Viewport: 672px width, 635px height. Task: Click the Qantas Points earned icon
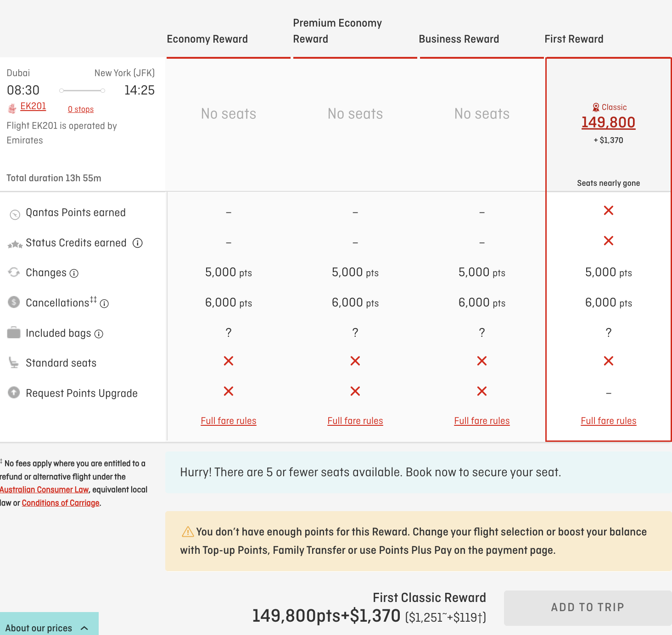pyautogui.click(x=15, y=214)
